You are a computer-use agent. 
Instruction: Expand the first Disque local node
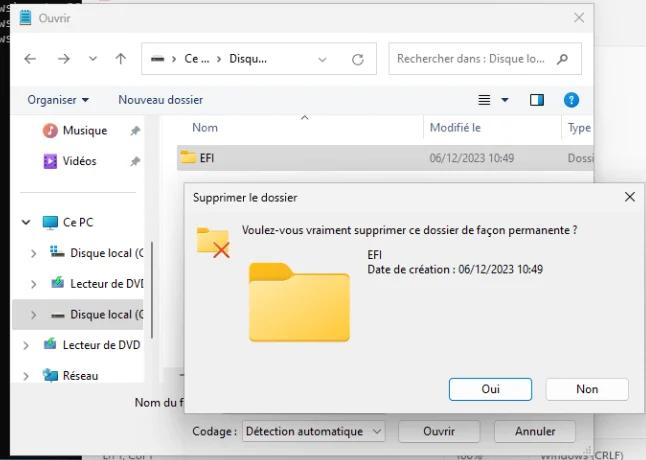pos(33,253)
